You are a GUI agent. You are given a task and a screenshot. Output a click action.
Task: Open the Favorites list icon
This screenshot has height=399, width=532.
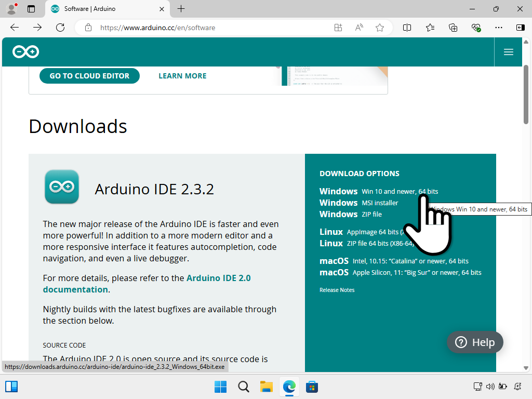click(x=430, y=28)
